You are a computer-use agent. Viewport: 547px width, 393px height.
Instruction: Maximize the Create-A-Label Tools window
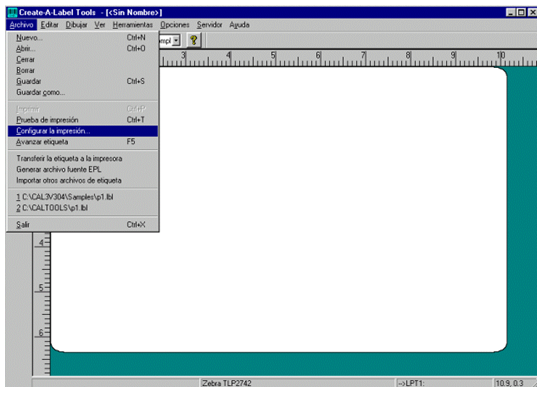pos(521,13)
